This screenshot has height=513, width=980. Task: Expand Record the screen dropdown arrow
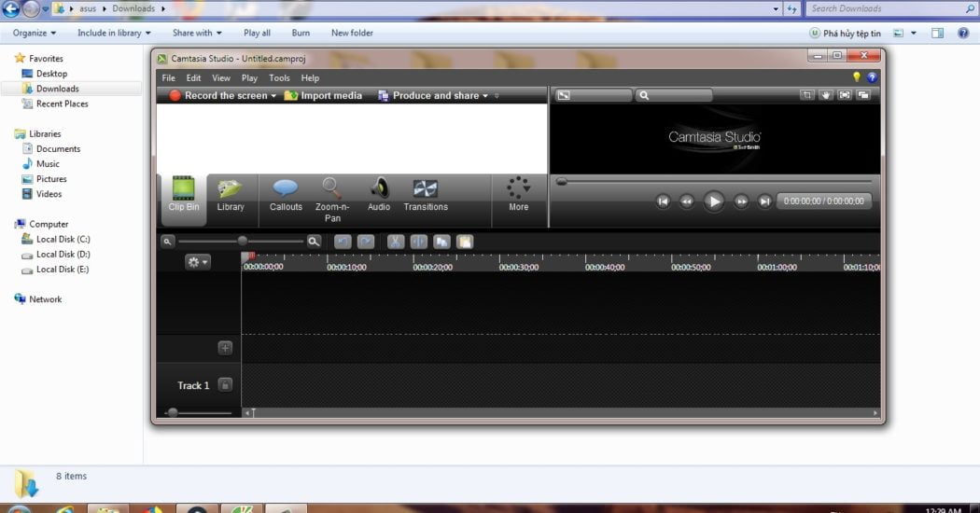click(x=273, y=96)
